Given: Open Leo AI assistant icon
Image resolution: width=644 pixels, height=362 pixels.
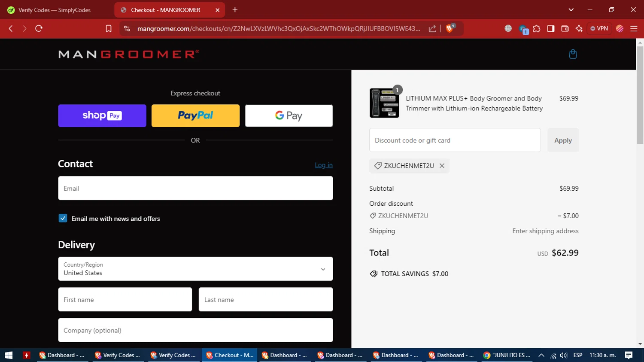Looking at the screenshot, I should click(x=579, y=28).
